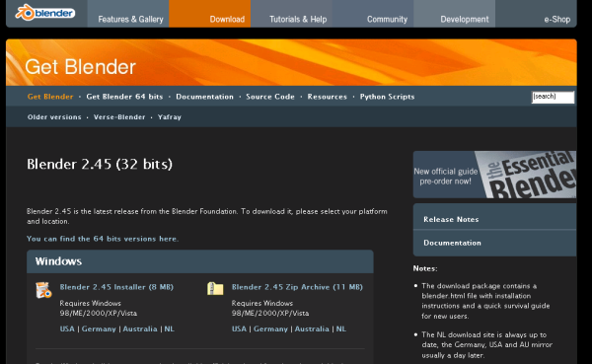Open the Essential Blender guide banner
This screenshot has width=592, height=364.
click(494, 175)
